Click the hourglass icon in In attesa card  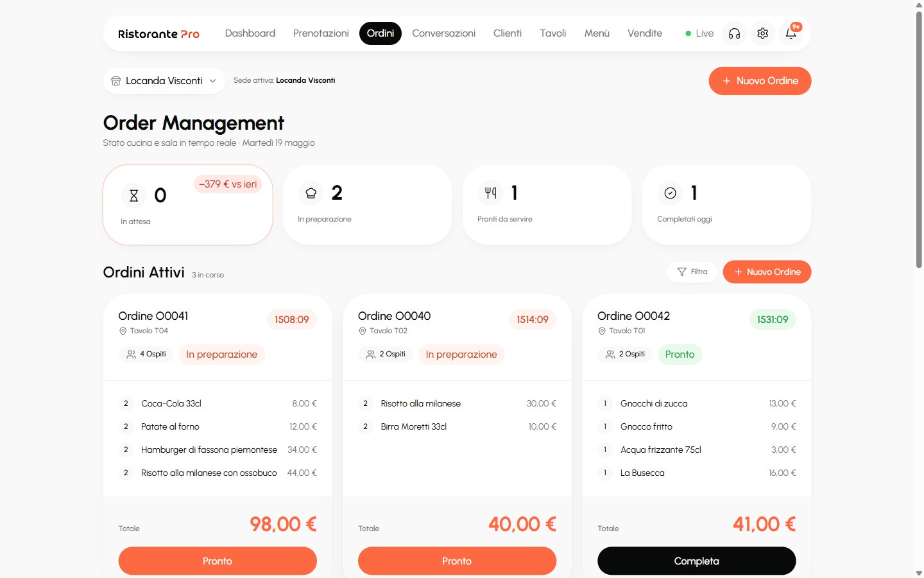coord(133,195)
